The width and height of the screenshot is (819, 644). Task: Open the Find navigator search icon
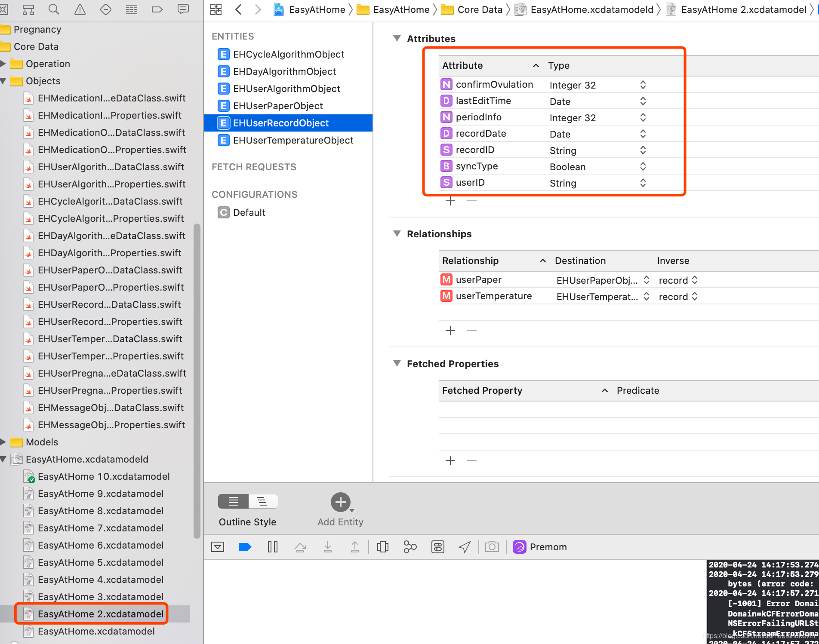tap(54, 9)
